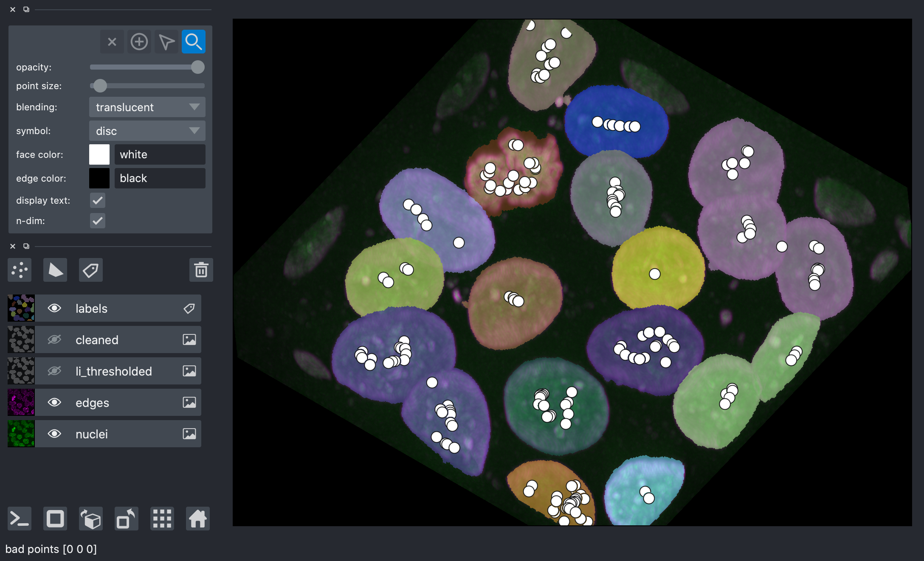Hide the labels layer
This screenshot has height=561, width=924.
[x=54, y=309]
